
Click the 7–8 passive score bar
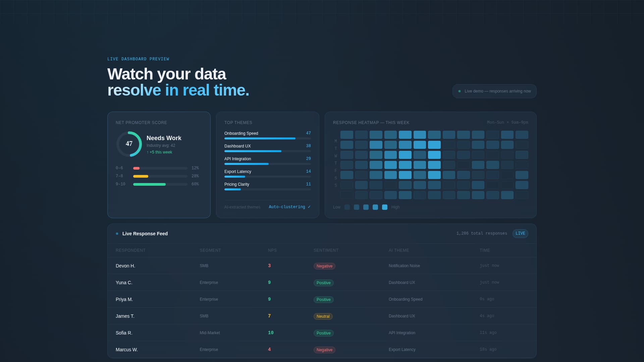coord(160,176)
